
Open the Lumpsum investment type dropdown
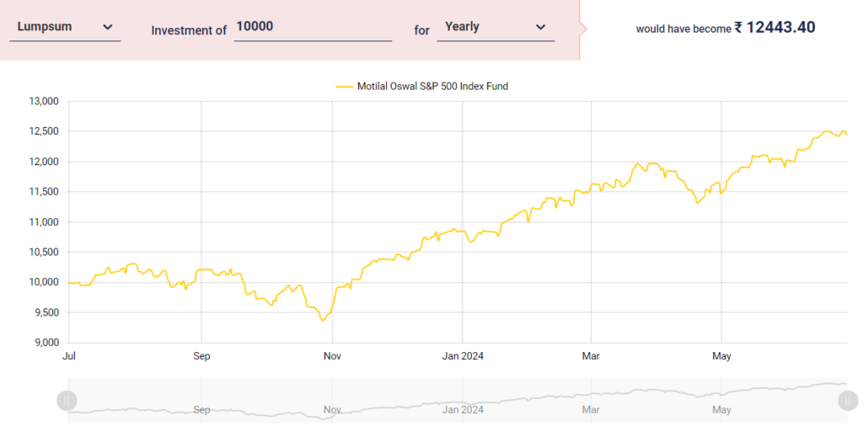[x=65, y=27]
